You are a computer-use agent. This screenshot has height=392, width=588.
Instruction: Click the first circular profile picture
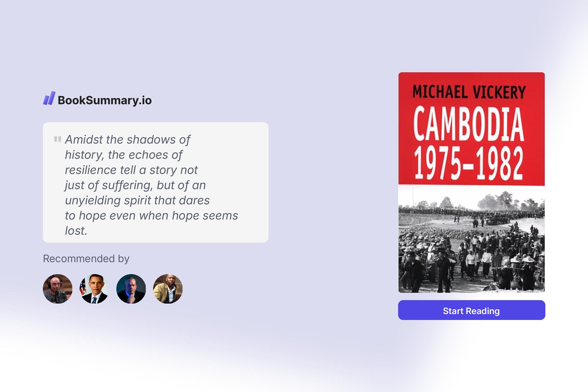point(58,289)
